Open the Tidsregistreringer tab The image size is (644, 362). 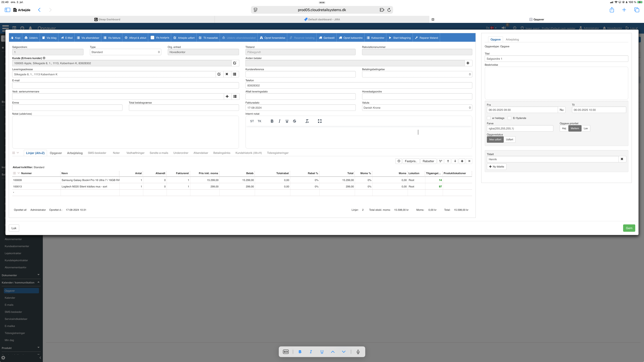pyautogui.click(x=277, y=153)
